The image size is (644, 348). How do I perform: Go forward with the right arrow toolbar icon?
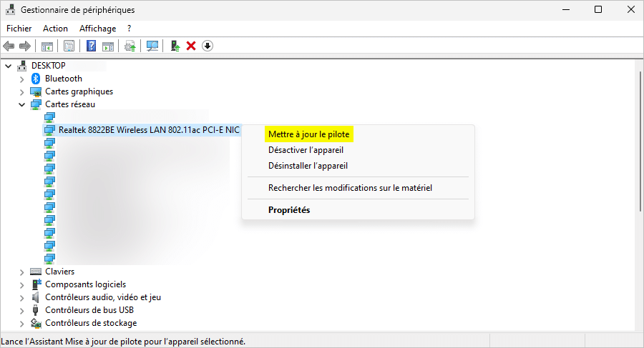pos(25,46)
